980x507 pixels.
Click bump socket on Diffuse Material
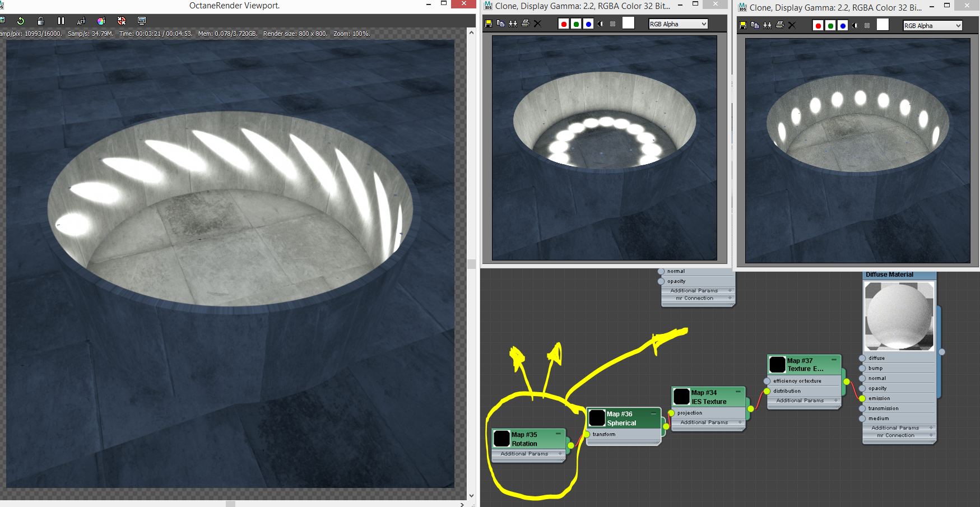tap(862, 368)
